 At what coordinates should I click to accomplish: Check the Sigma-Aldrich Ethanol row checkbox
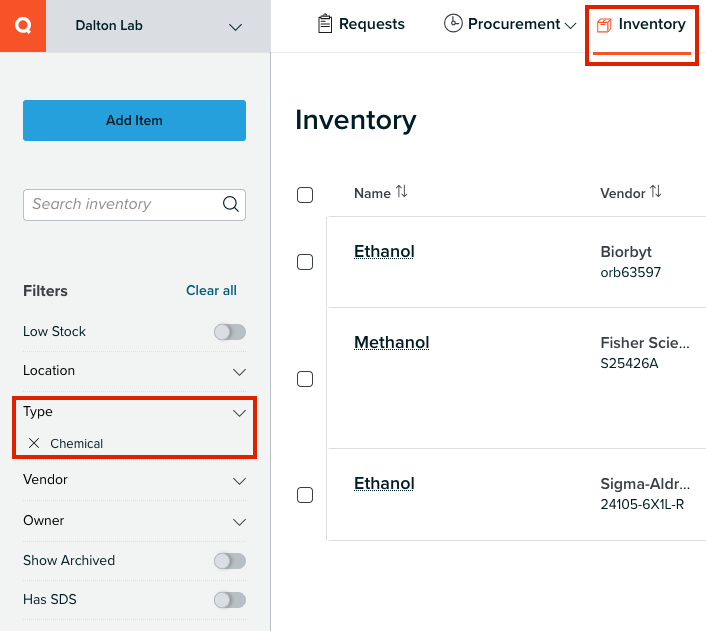305,495
